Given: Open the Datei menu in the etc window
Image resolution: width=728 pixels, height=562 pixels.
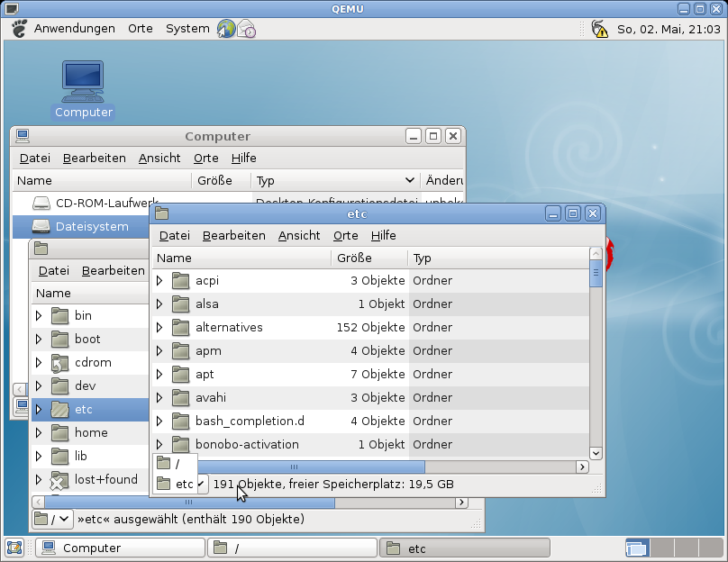Looking at the screenshot, I should [x=175, y=236].
